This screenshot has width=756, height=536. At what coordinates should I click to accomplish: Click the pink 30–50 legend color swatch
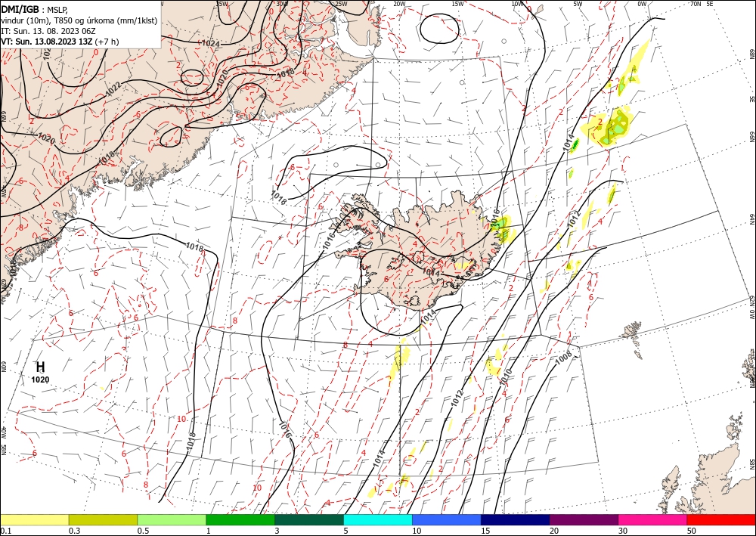coord(653,519)
